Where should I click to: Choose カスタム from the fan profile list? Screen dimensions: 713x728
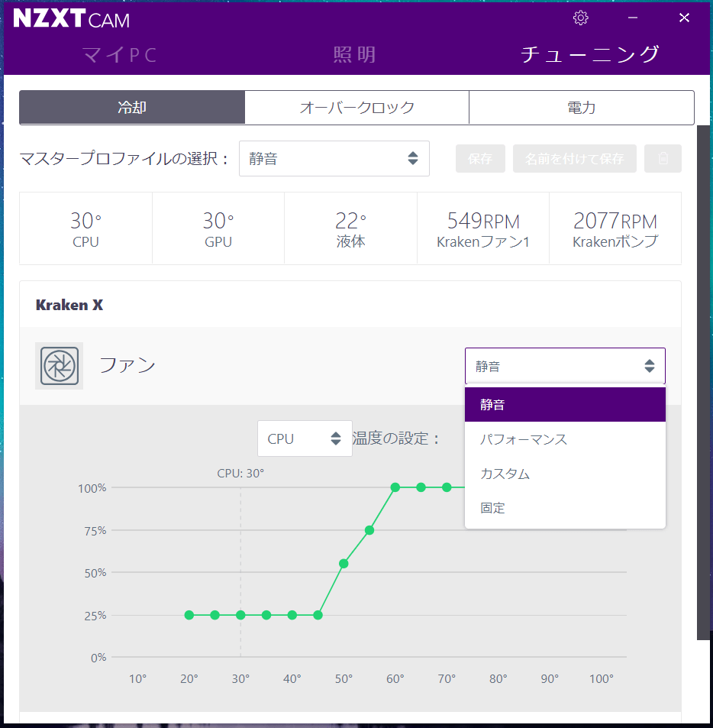(565, 474)
